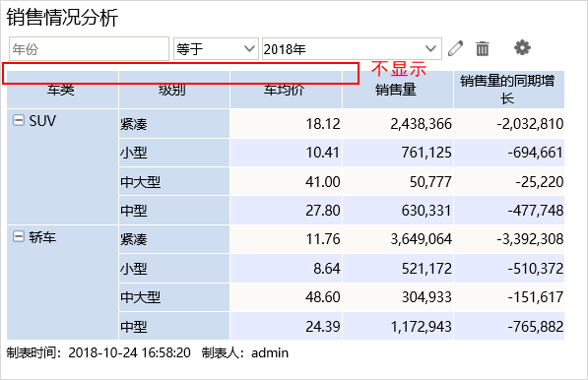Open the 等于 operator dropdown
588x380 pixels.
216,48
